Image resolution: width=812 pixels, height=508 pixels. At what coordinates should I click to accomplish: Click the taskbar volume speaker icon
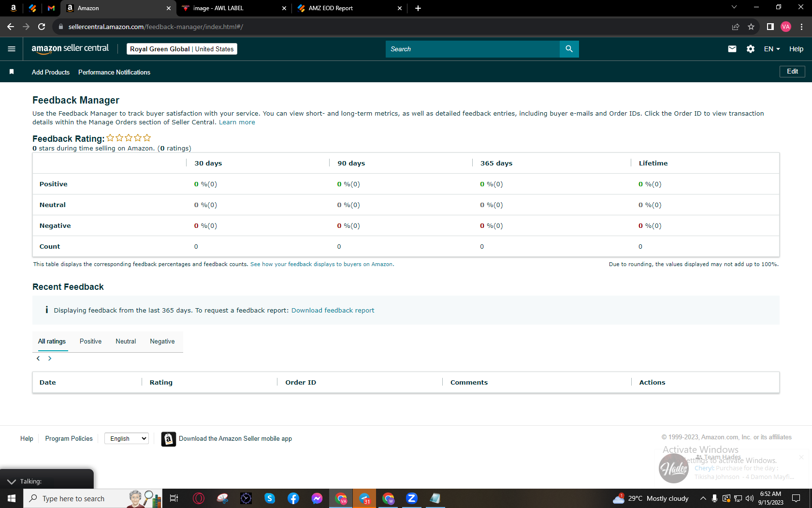[x=750, y=498]
